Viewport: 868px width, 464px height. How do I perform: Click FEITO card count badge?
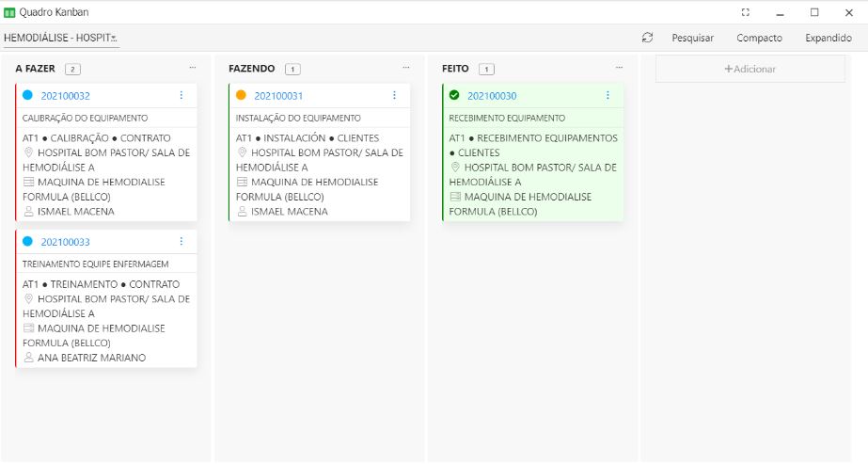(486, 70)
